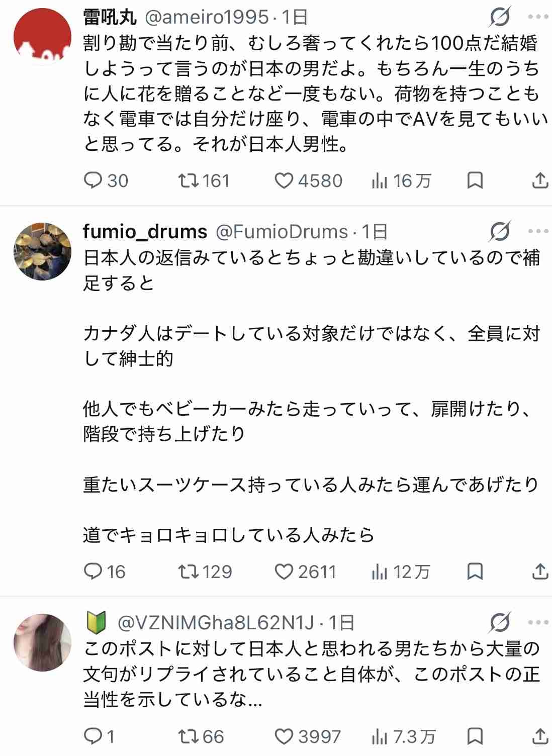Screen dimensions: 552x756
Task: Repost the fumio_drums tweet
Action: tap(189, 572)
